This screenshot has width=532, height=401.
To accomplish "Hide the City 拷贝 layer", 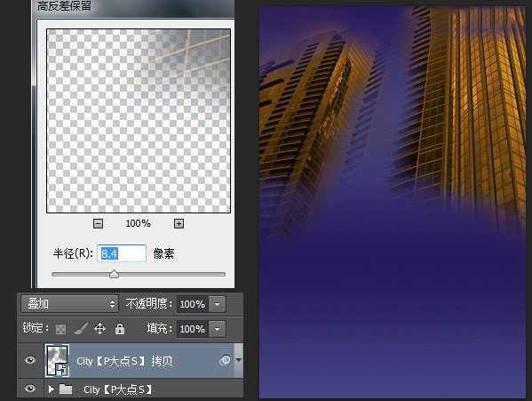I will [30, 360].
